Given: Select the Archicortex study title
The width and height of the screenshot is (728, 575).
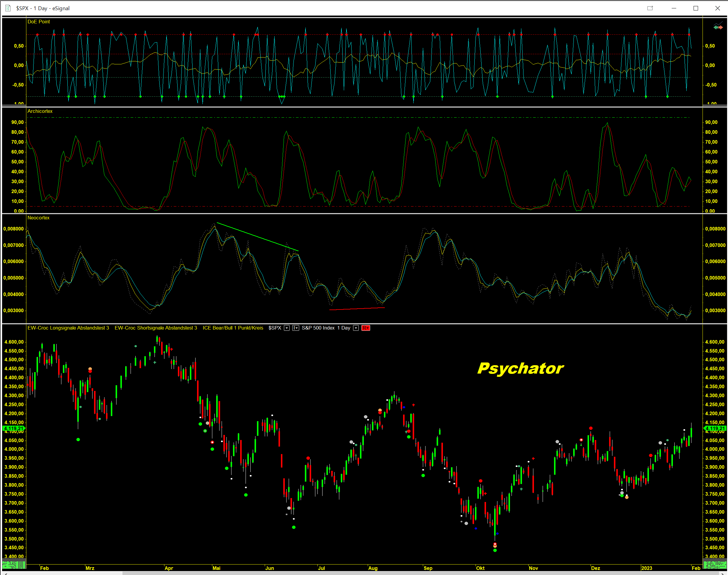Looking at the screenshot, I should pyautogui.click(x=40, y=111).
